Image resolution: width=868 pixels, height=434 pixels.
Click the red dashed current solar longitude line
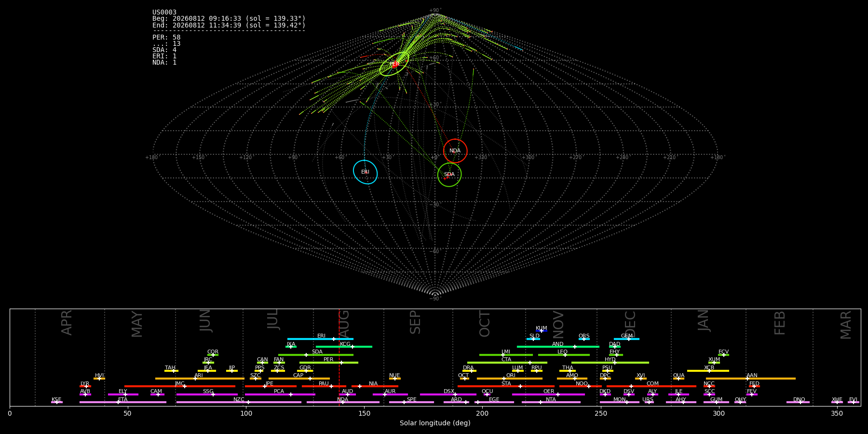click(339, 357)
